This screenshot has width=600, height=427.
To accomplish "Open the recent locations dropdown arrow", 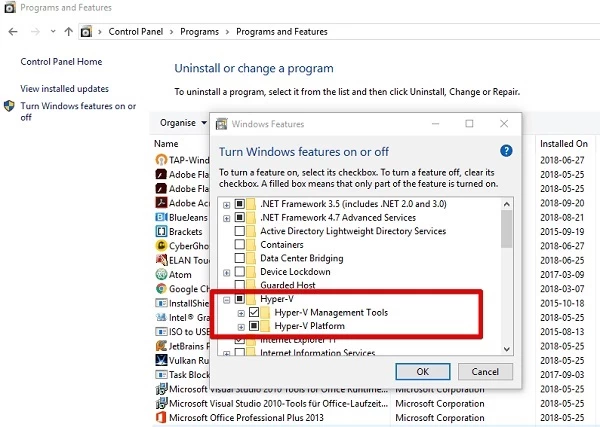I will point(53,31).
